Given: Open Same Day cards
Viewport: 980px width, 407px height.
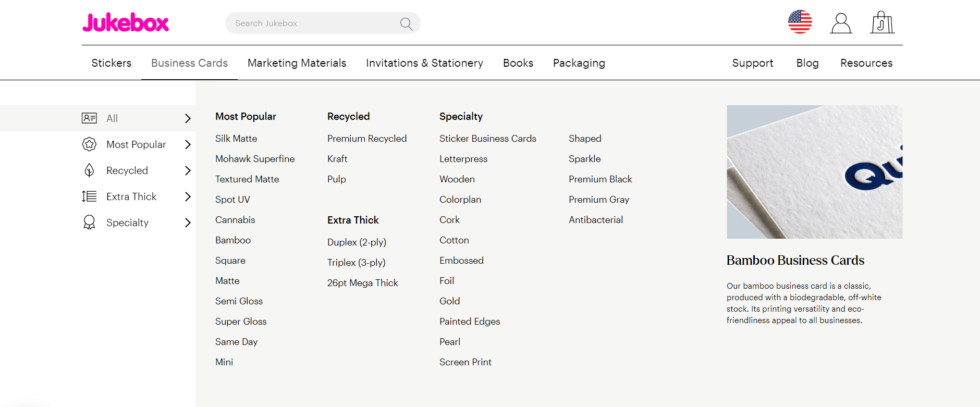Looking at the screenshot, I should point(236,342).
